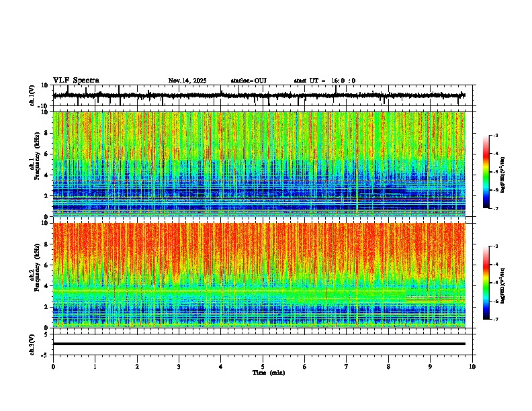Image resolution: width=532 pixels, height=411 pixels.
Task: Click the 6 kHz tick on ch.2 frequency axis
Action: (x=46, y=265)
